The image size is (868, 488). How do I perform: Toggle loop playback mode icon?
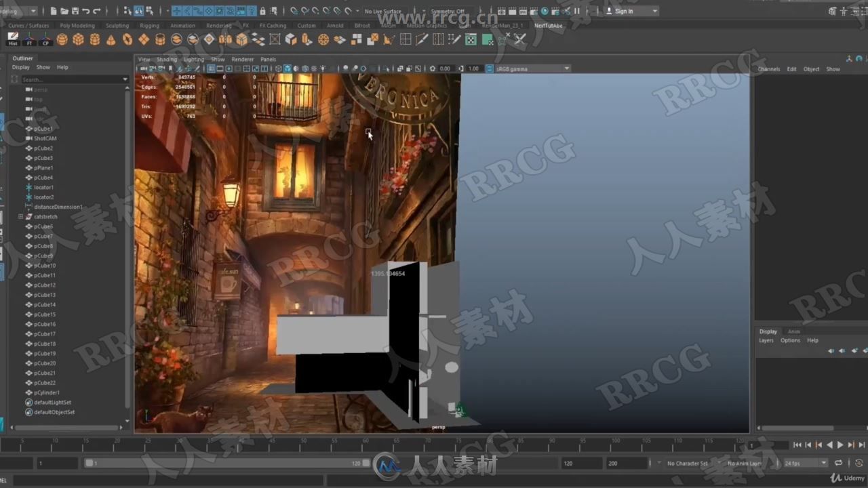click(x=839, y=463)
